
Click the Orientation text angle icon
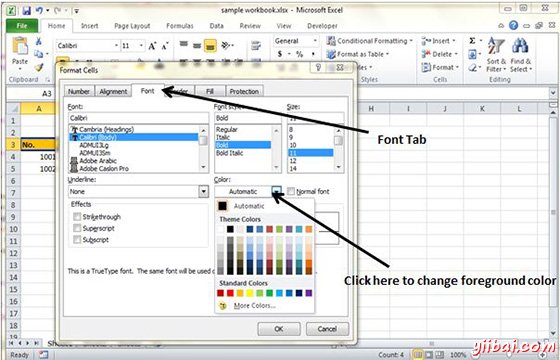pyautogui.click(x=226, y=45)
